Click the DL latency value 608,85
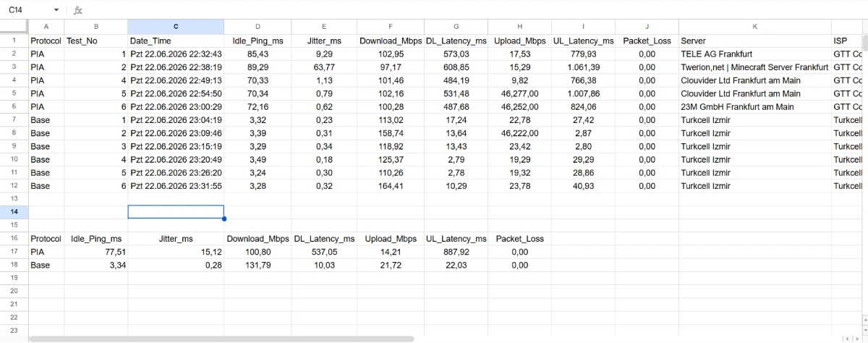The image size is (868, 343). click(456, 67)
